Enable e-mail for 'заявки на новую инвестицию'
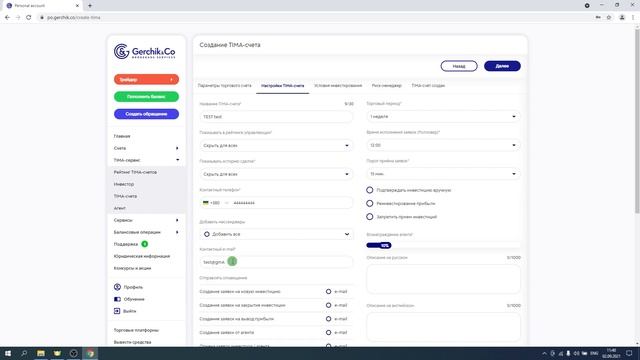Screen dimensions: 640x360 [329, 291]
